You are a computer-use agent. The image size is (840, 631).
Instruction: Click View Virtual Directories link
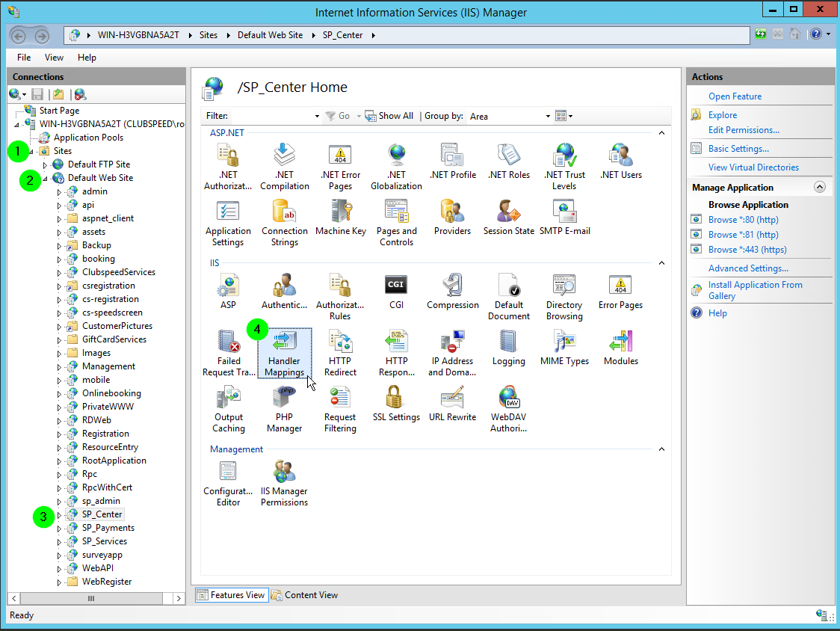753,167
